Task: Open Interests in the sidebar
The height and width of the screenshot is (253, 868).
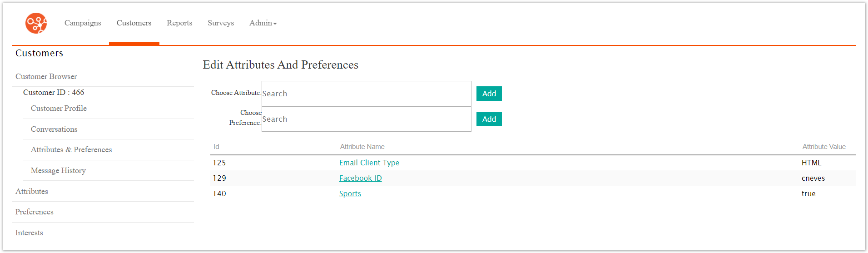Action: click(29, 233)
